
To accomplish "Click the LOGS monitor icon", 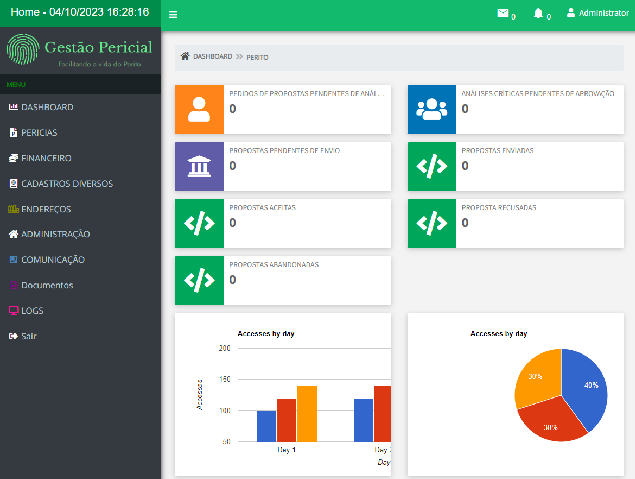I will pyautogui.click(x=13, y=311).
